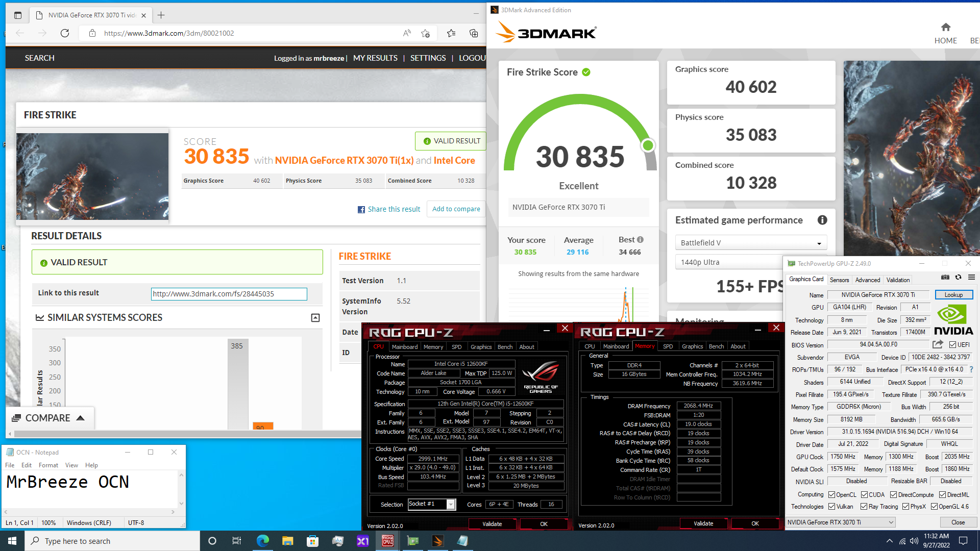Open the SPD tab in right CPU-Z window
Image resolution: width=980 pixels, height=551 pixels.
[668, 346]
